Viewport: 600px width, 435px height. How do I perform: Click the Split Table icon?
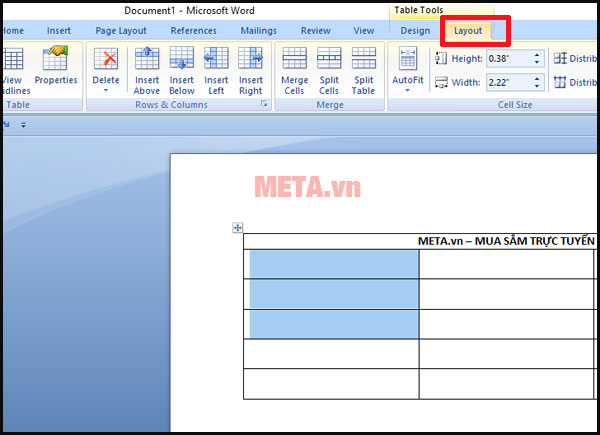[364, 70]
